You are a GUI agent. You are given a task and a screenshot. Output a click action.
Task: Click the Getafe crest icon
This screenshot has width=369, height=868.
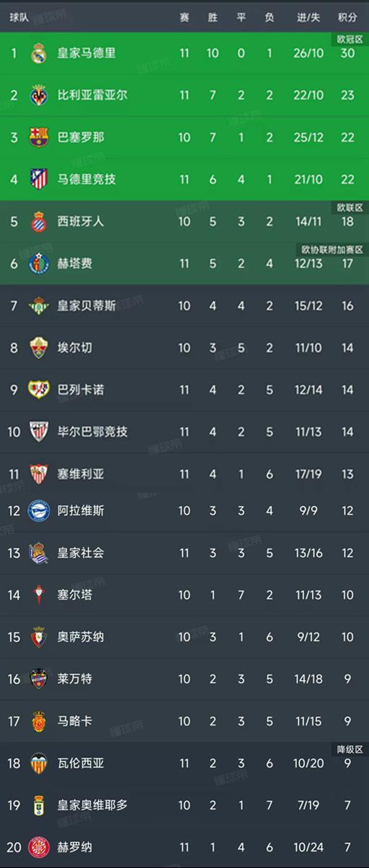click(x=38, y=263)
